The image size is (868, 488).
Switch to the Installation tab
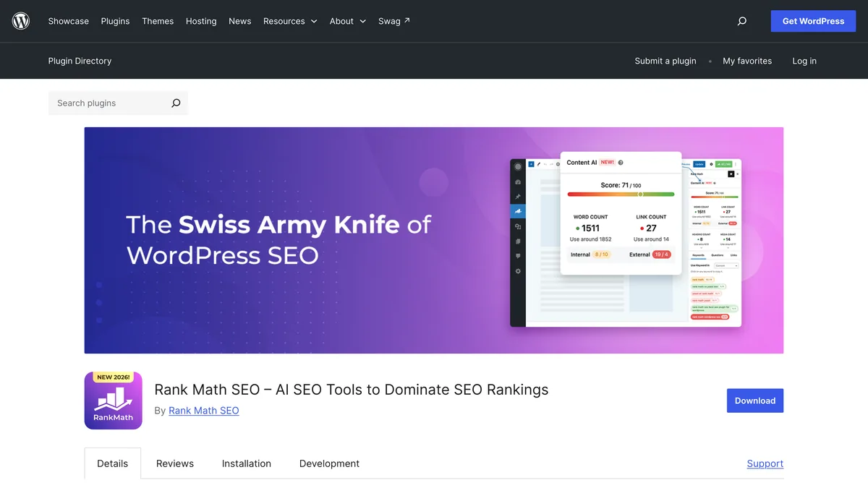pyautogui.click(x=247, y=463)
